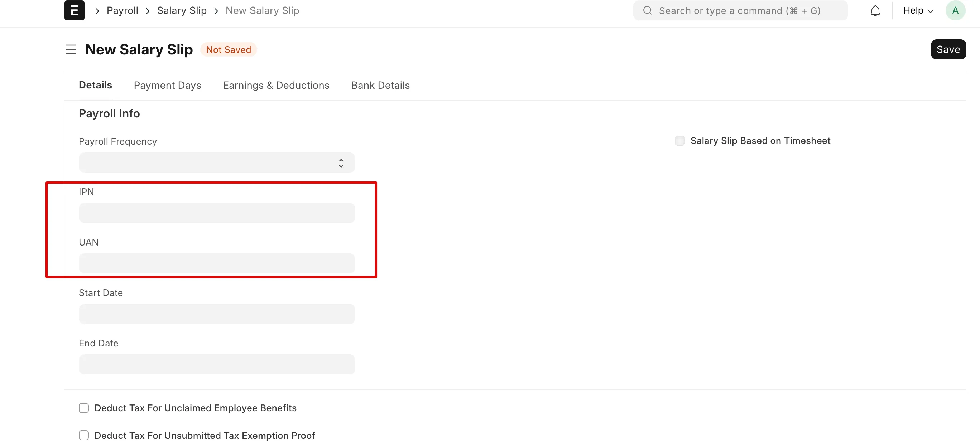
Task: Open the Help dropdown
Action: [918, 11]
